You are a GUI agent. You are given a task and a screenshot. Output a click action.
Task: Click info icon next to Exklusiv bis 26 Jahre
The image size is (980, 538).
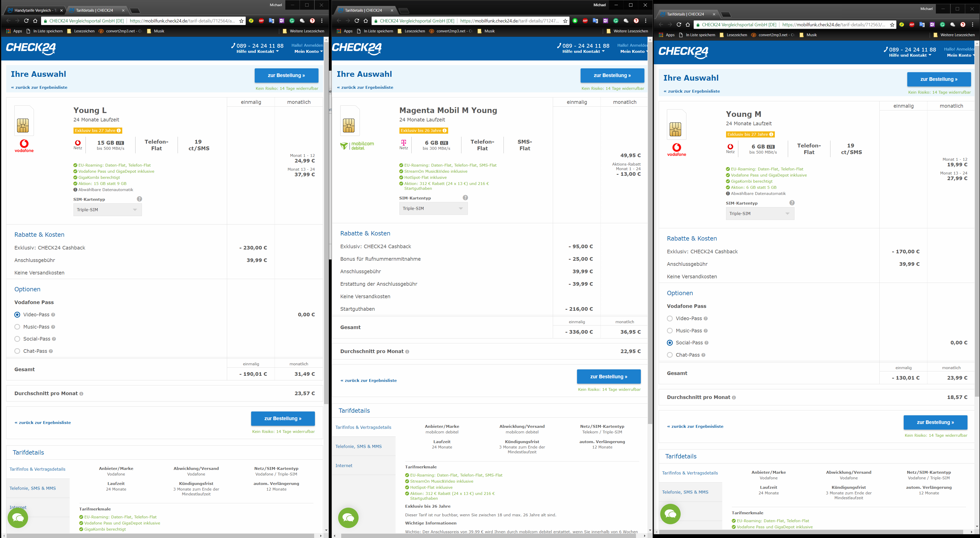444,130
